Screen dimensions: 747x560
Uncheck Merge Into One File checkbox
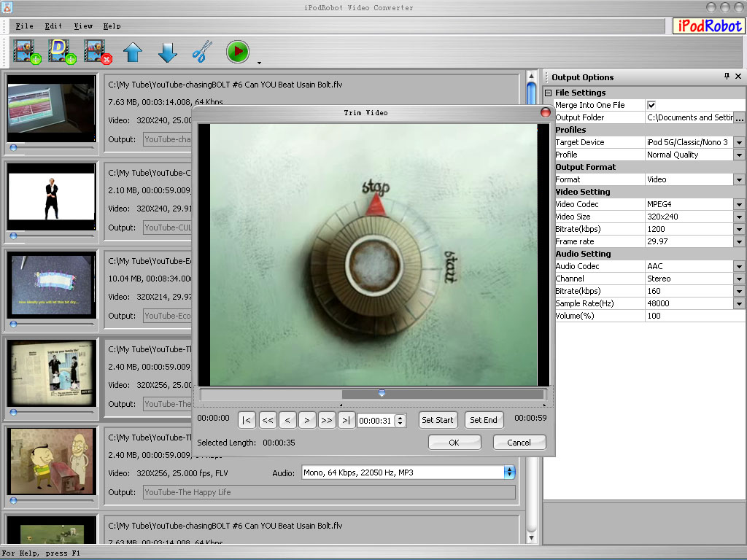coord(651,105)
